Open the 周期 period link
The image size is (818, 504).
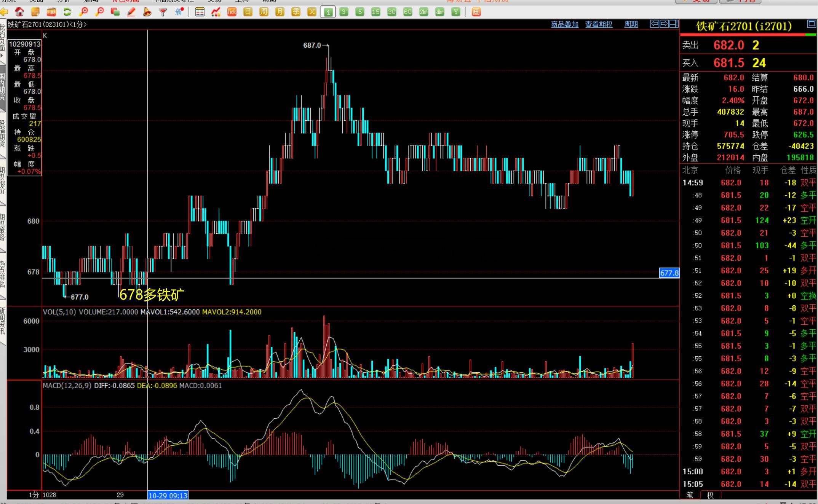click(631, 24)
